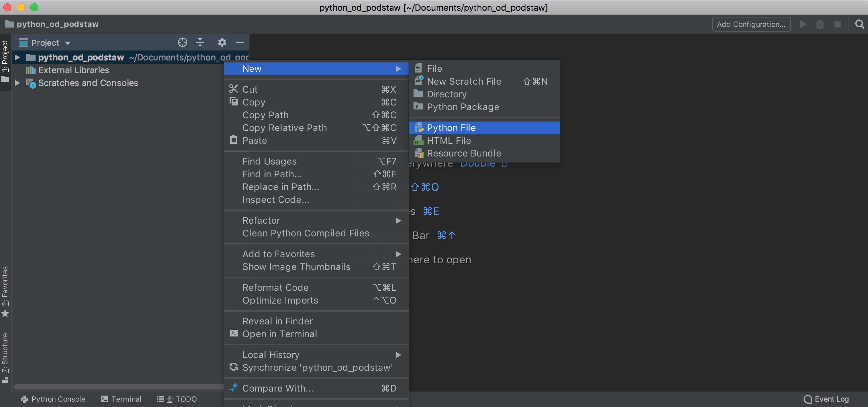Image resolution: width=868 pixels, height=407 pixels.
Task: Expand the Add to Favorites submenu arrow
Action: 398,254
